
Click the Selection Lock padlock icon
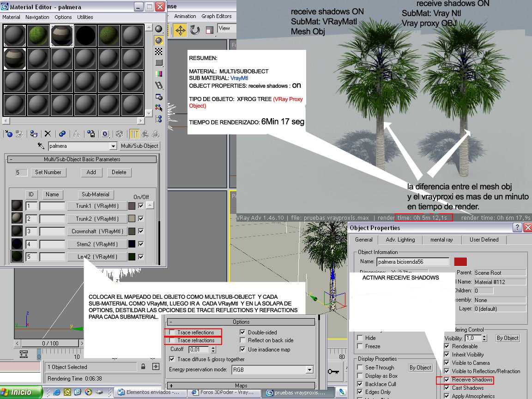point(143,367)
